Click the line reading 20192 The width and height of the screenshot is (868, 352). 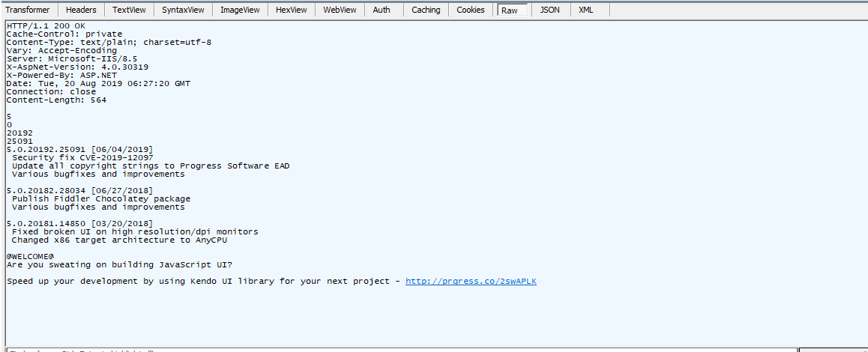tap(20, 133)
